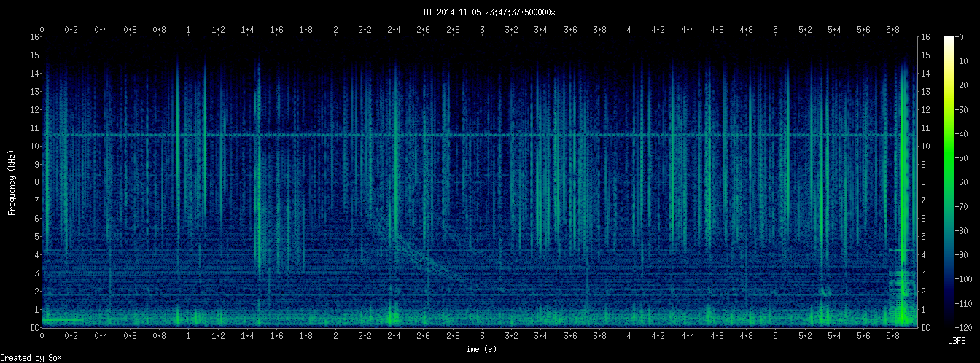Click '5' on the bottom time axis
Screen dimensions: 980x363
(775, 337)
